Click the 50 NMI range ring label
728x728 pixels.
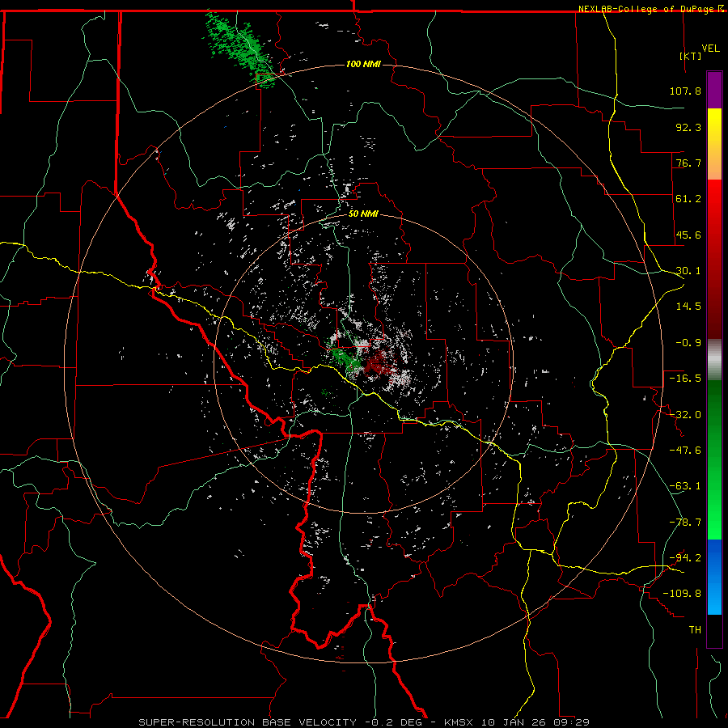tap(363, 214)
